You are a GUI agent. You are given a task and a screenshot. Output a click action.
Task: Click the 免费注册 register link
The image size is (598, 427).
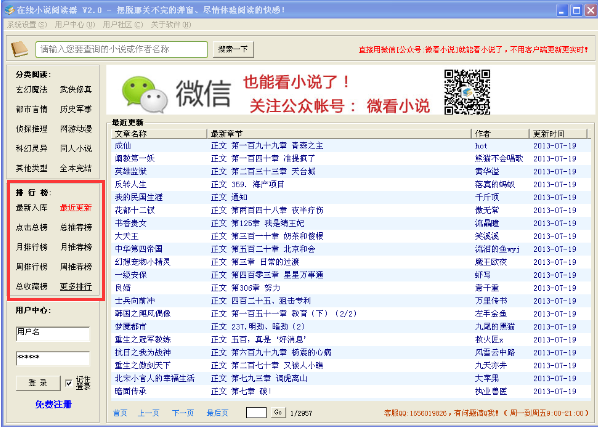(x=53, y=404)
